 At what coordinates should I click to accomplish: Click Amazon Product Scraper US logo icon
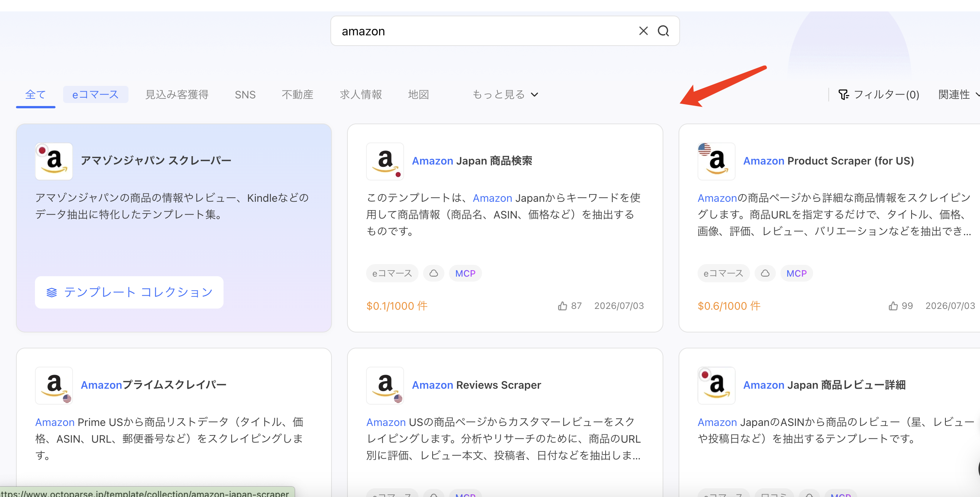click(716, 161)
